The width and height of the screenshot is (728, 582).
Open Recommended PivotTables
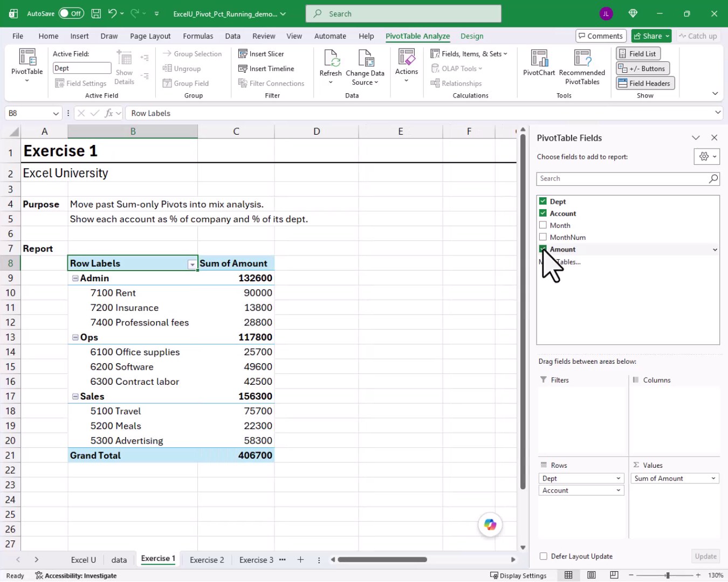(582, 67)
